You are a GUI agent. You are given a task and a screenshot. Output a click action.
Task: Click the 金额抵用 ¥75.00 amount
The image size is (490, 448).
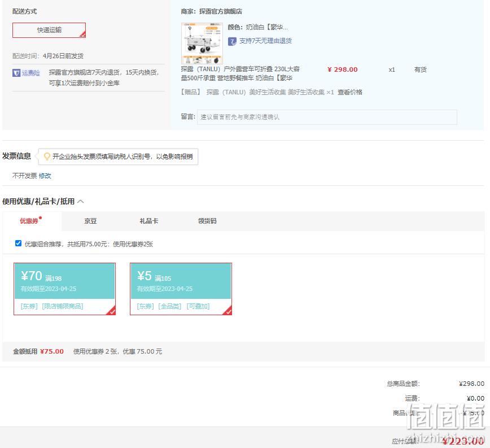point(52,351)
